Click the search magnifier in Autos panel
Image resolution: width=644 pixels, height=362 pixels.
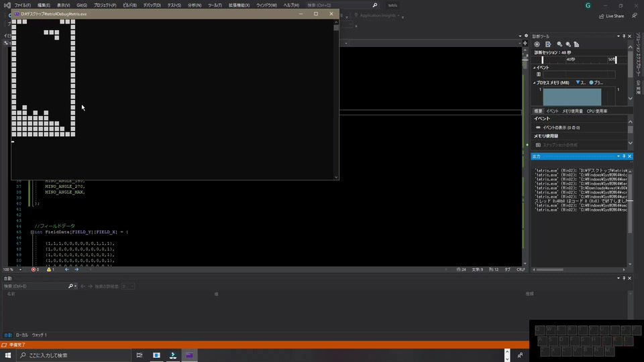[x=70, y=286]
